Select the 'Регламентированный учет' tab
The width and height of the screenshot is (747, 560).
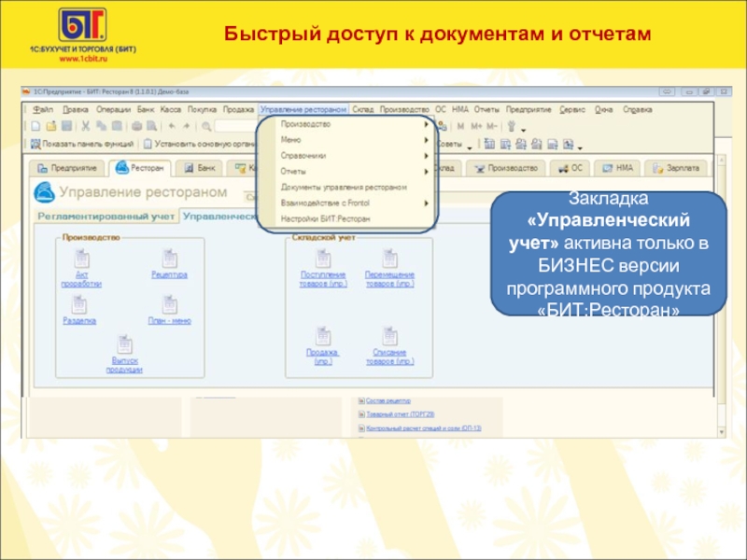pyautogui.click(x=106, y=217)
